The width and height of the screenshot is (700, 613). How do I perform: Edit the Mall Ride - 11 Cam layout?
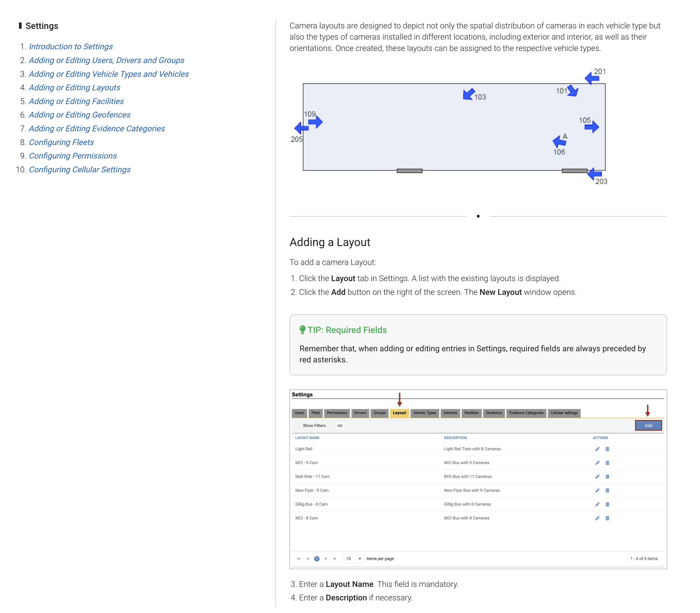pyautogui.click(x=597, y=476)
